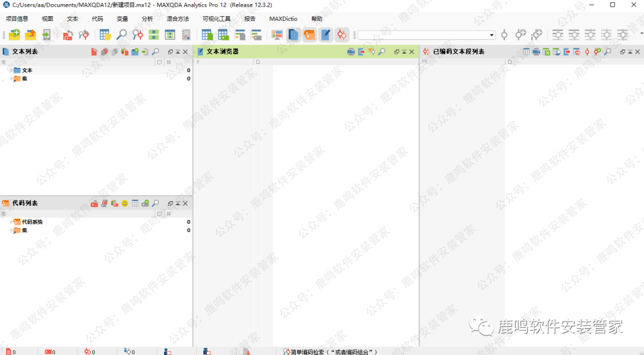The height and width of the screenshot is (355, 644).
Task: Toggle the 文本浏览器 window button in toolbar
Action: pos(326,35)
